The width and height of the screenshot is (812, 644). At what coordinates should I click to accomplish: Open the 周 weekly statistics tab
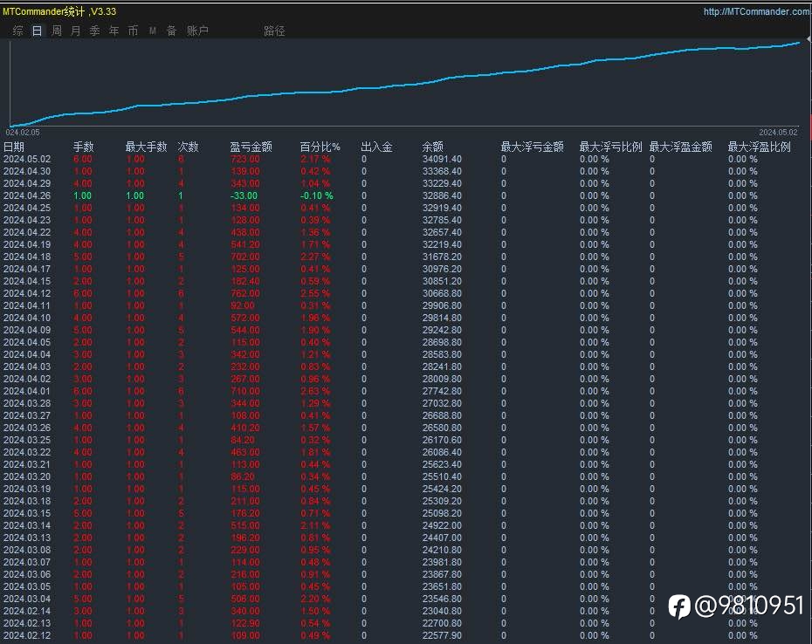click(57, 31)
